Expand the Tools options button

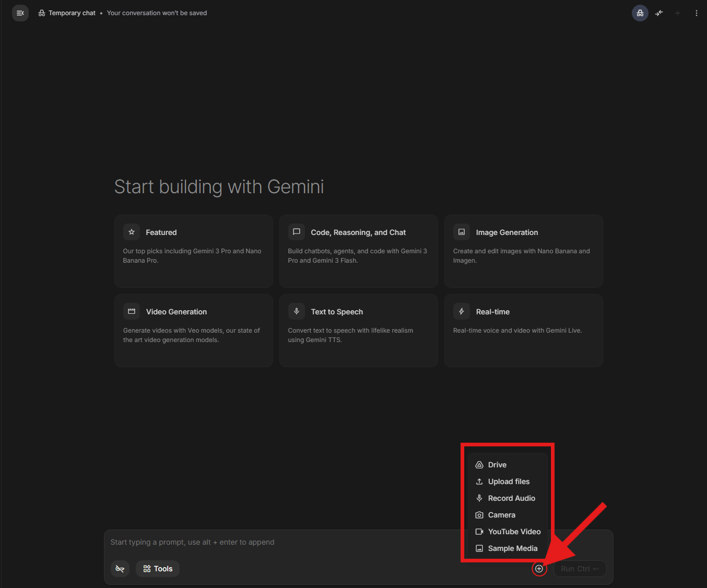pyautogui.click(x=158, y=569)
